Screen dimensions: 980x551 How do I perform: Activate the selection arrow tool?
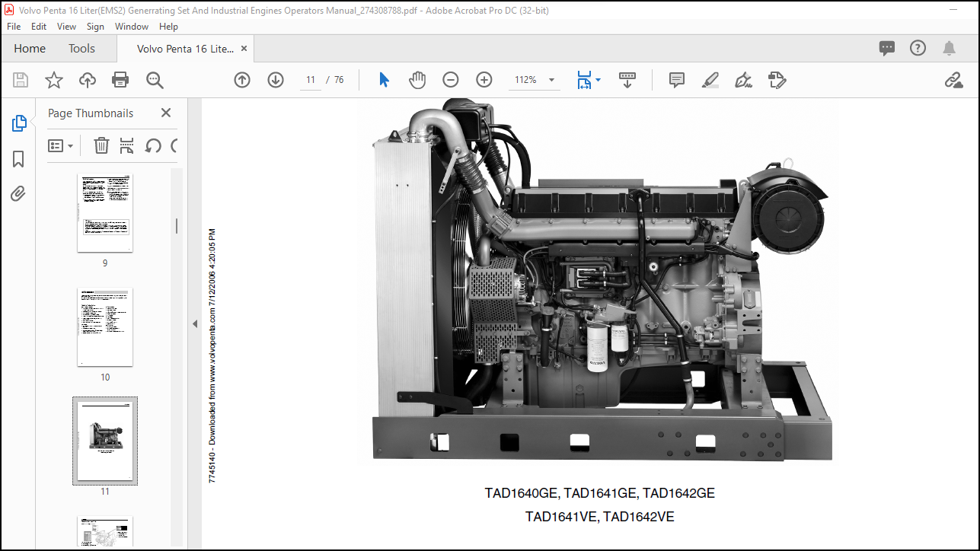(384, 80)
